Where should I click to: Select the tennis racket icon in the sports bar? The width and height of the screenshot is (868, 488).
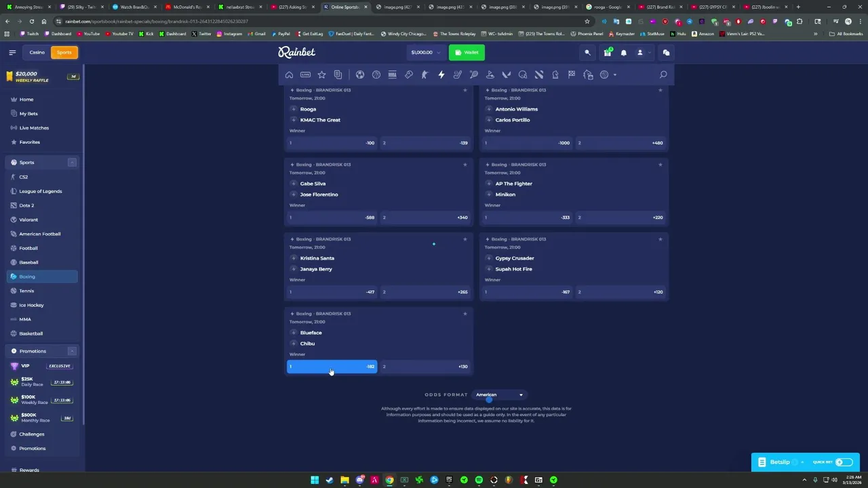click(x=474, y=75)
